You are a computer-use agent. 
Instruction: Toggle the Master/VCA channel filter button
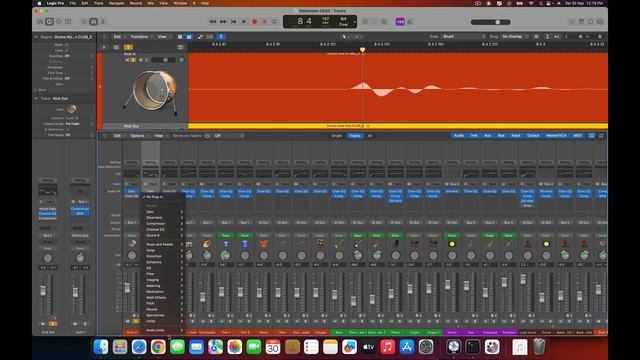tap(556, 136)
